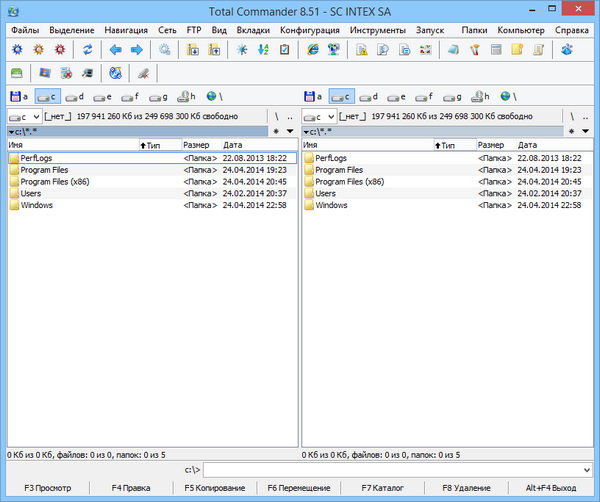The width and height of the screenshot is (600, 502).
Task: Click the search magnifier toolbar icon
Action: 165,49
